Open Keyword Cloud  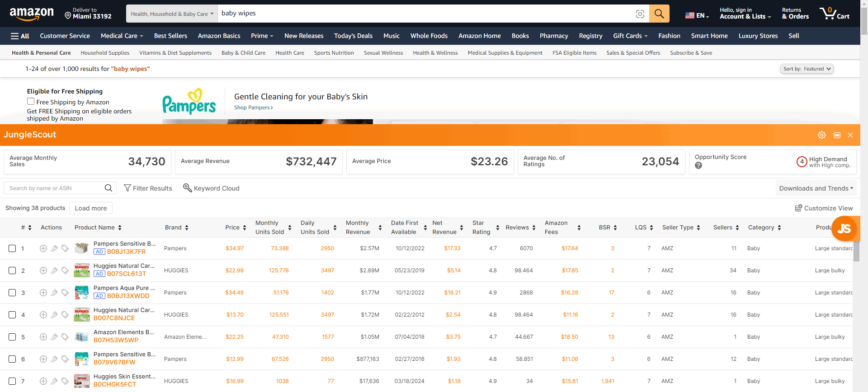211,188
